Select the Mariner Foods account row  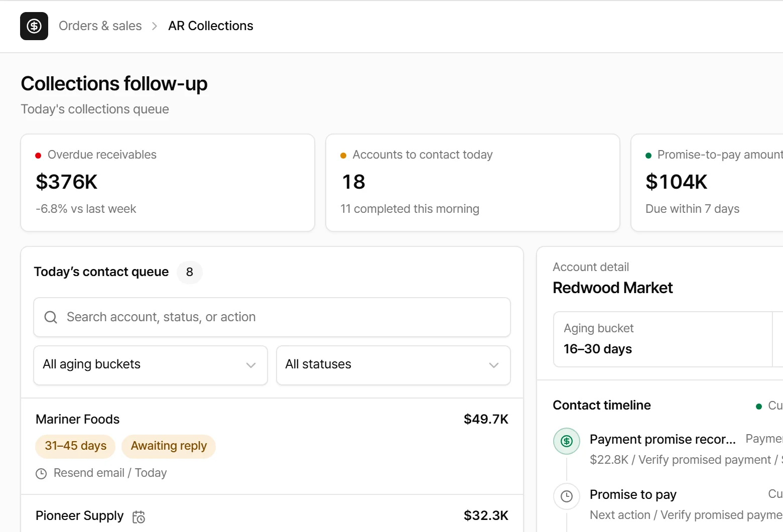[272, 446]
